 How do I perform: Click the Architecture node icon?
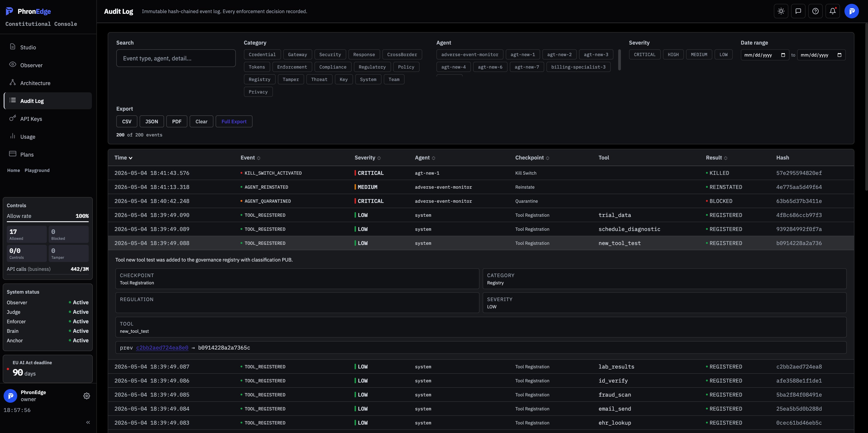click(x=12, y=83)
